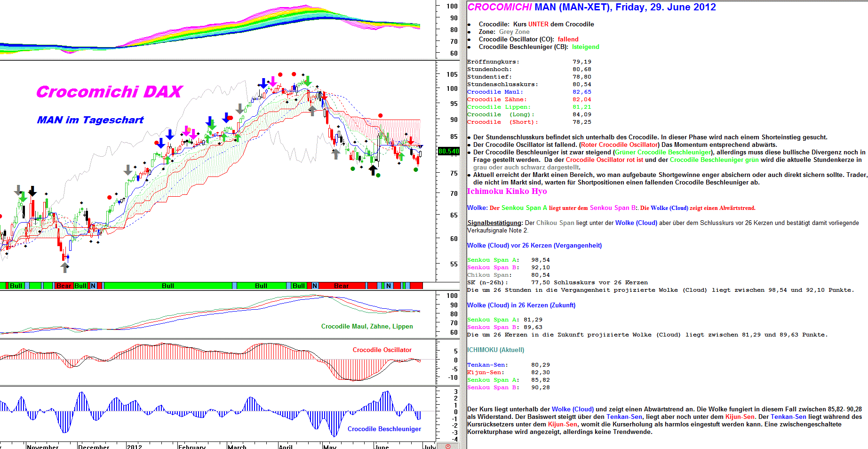Click the 'Wolke (Cloud) in 26 Kerzen (Zukunft)' heading
The height and width of the screenshot is (449, 868).
[x=521, y=305]
